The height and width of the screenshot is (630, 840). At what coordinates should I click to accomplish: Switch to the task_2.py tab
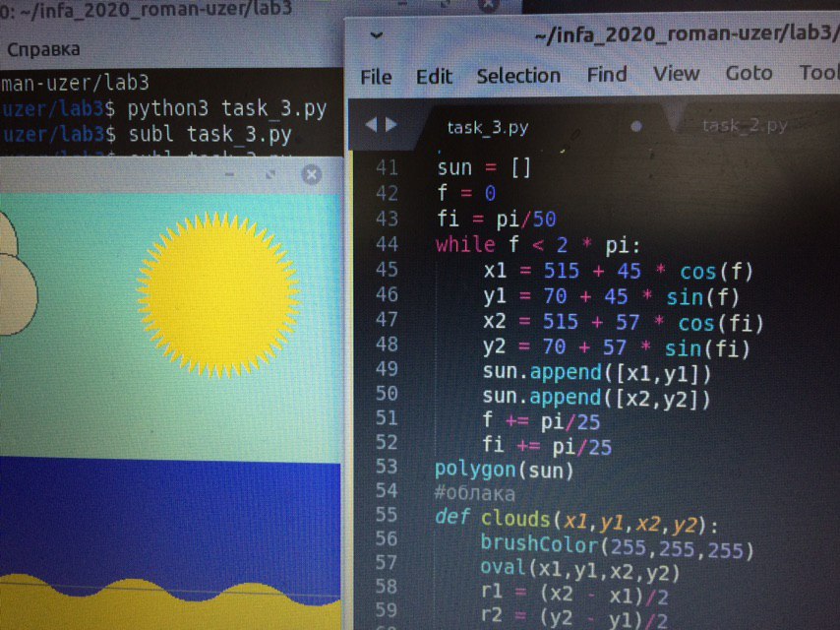tap(745, 125)
